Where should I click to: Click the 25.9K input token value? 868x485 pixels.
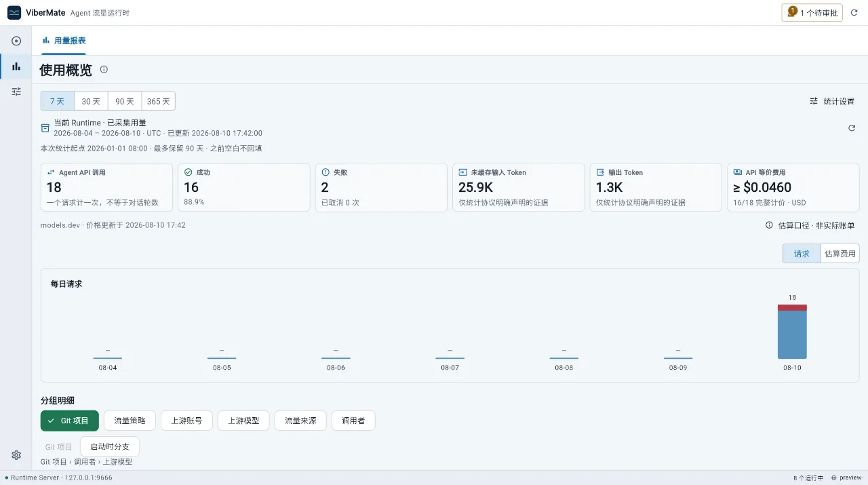(x=475, y=187)
